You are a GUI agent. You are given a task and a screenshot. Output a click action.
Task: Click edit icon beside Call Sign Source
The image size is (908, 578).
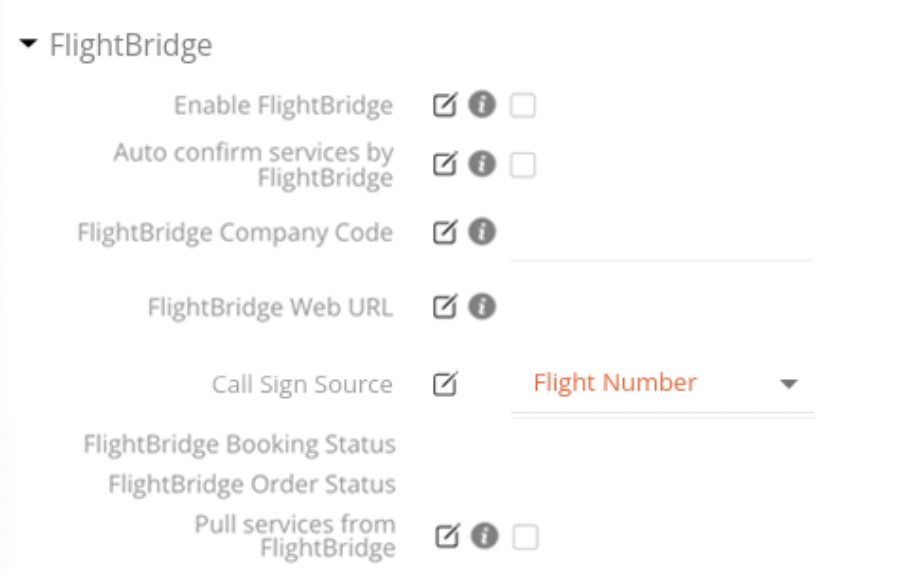pos(445,384)
